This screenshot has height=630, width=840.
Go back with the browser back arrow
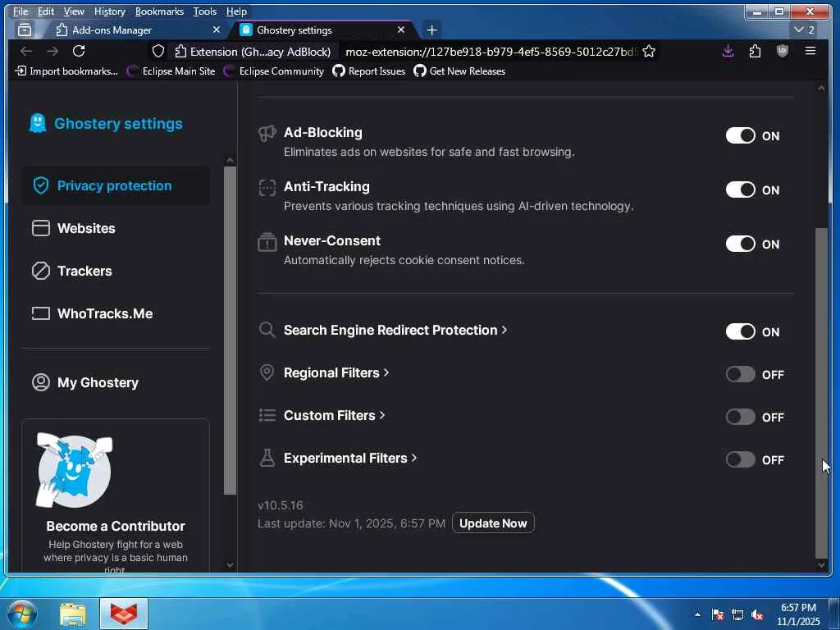25,51
